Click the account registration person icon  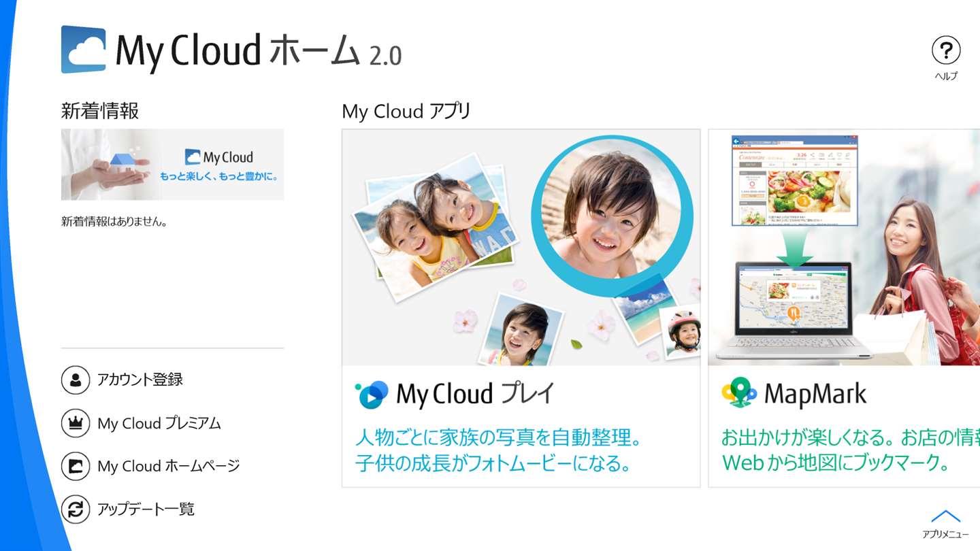pyautogui.click(x=76, y=380)
